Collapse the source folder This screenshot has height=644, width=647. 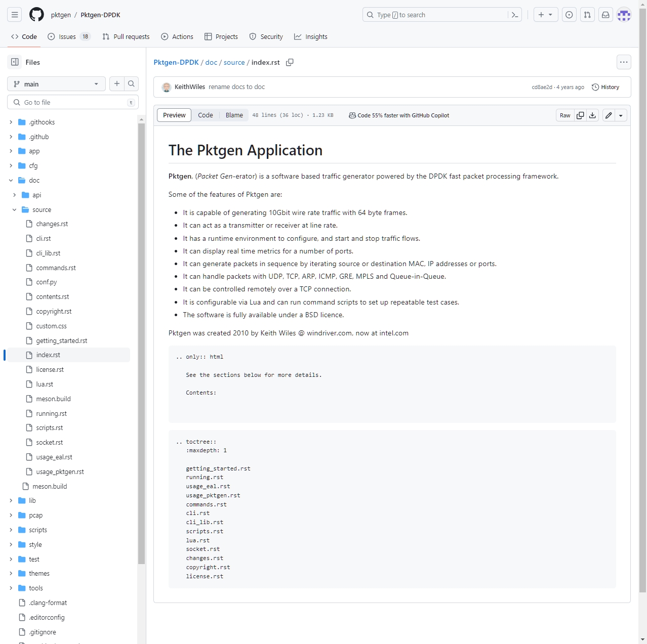coord(15,209)
